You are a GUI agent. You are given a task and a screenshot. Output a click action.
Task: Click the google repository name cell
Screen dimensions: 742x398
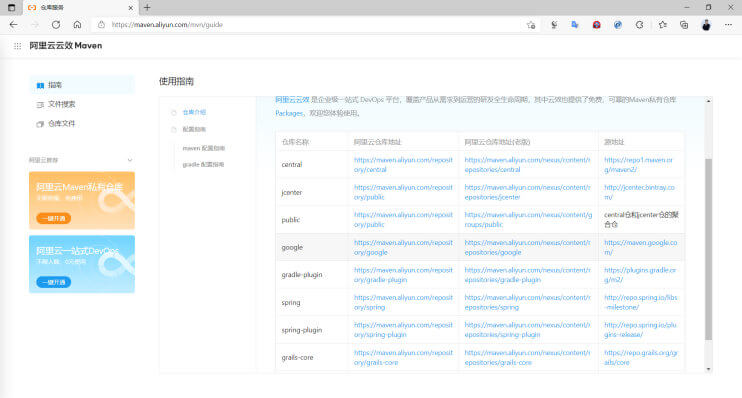[x=312, y=248]
